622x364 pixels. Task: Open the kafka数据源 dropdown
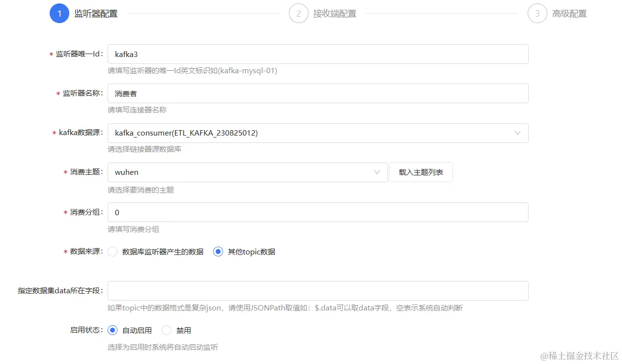(x=318, y=133)
